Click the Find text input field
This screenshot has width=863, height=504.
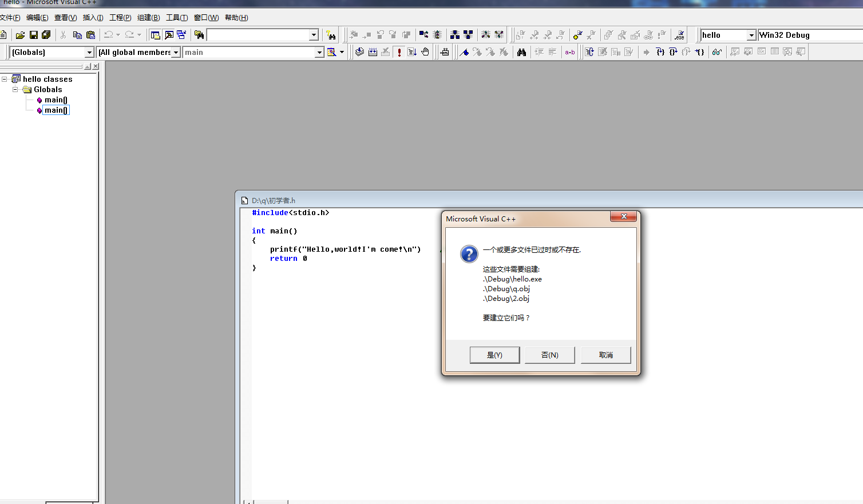pyautogui.click(x=258, y=35)
